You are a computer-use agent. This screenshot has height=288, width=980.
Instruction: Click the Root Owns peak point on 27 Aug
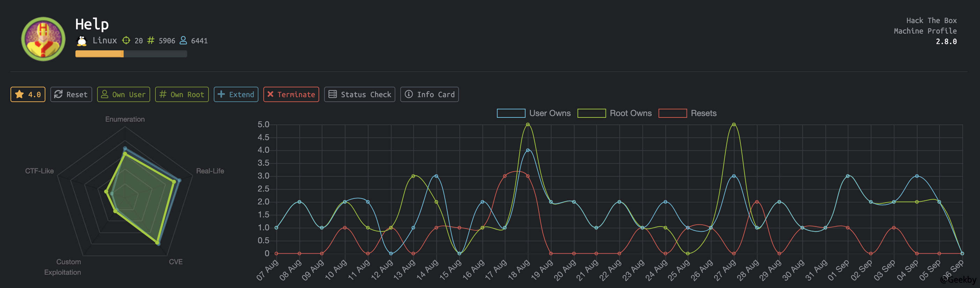coord(733,124)
